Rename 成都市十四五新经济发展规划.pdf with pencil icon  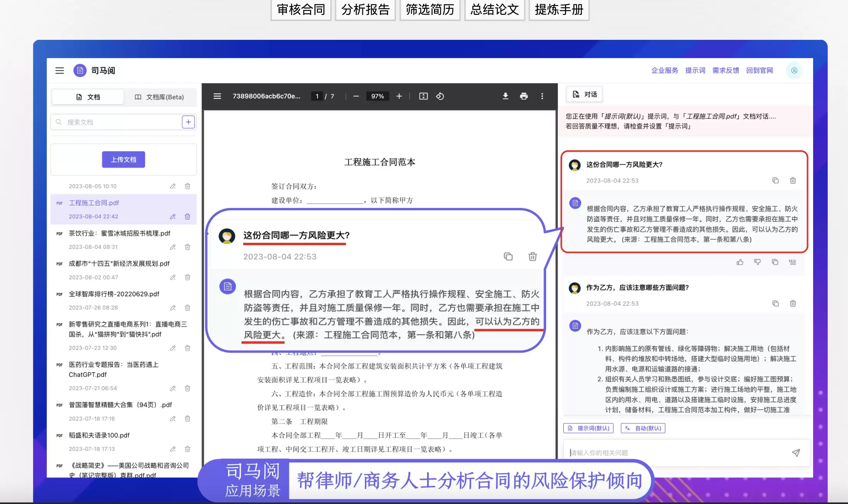point(173,277)
